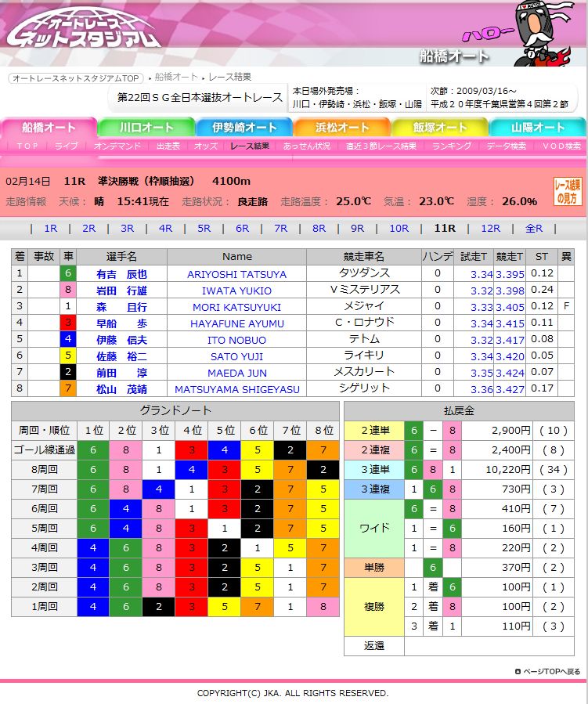Go to race 3R results
This screenshot has height=704, width=588.
coord(127,229)
